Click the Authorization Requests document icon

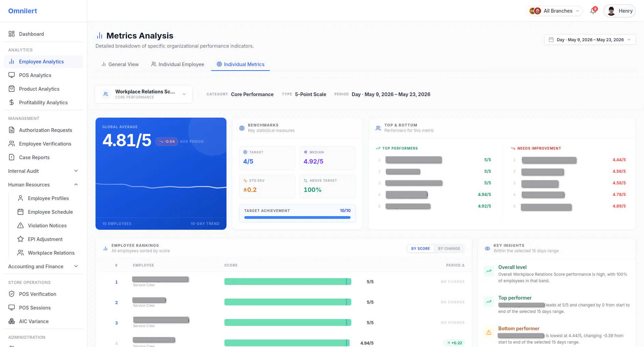pos(12,130)
